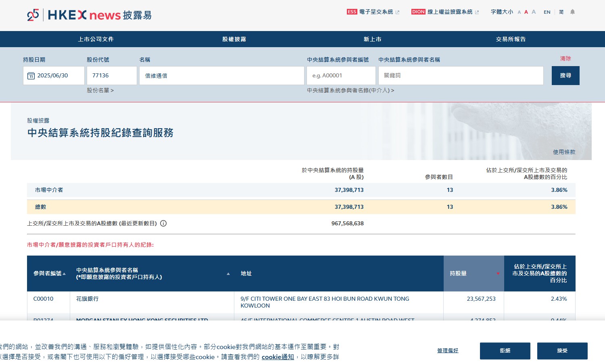Click the CCASS participant ID field
The width and height of the screenshot is (605, 364).
(x=341, y=75)
